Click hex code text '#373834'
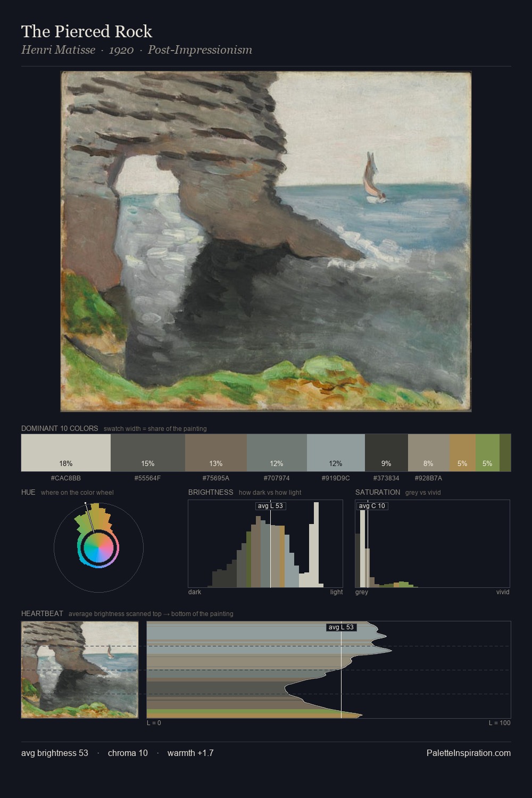Viewport: 532px width, 798px height. point(386,478)
